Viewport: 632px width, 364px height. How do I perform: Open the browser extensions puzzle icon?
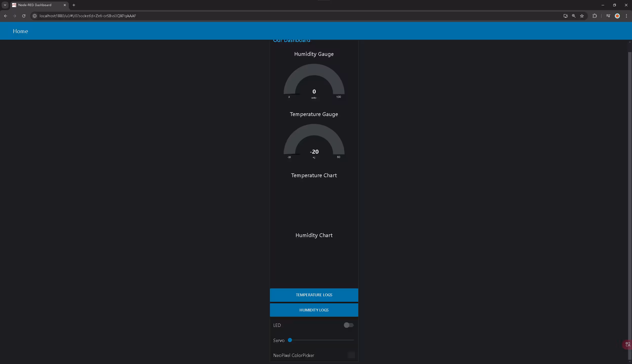[x=595, y=16]
